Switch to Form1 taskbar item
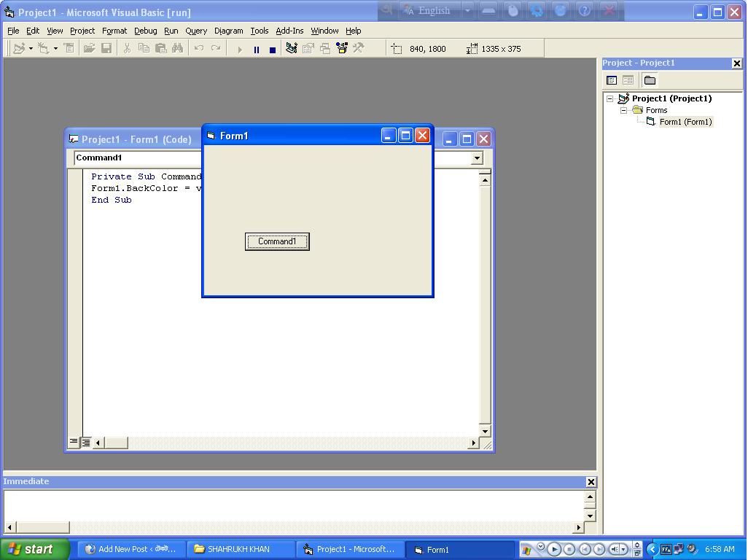The height and width of the screenshot is (560, 748). coord(459,550)
